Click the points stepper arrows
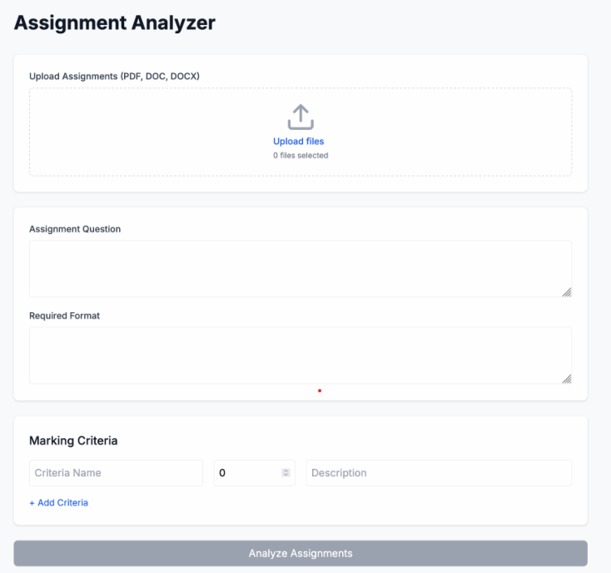This screenshot has width=611, height=573. (286, 473)
